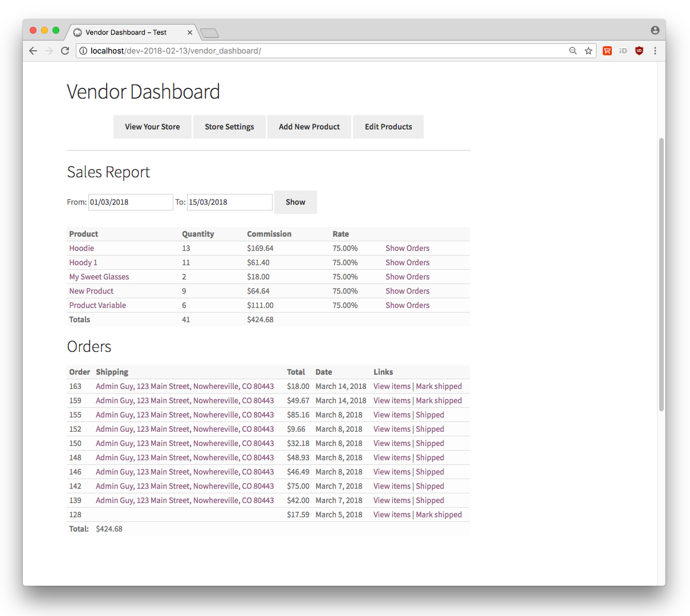Click the Add New Product button
The height and width of the screenshot is (616, 690).
(x=309, y=127)
